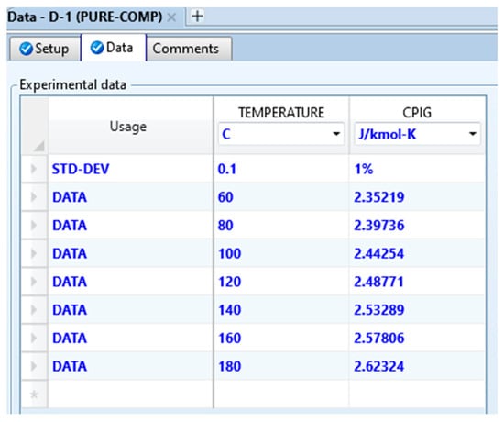This screenshot has width=504, height=422.
Task: Select the CPIG value 2.44254 cell
Action: 417,253
